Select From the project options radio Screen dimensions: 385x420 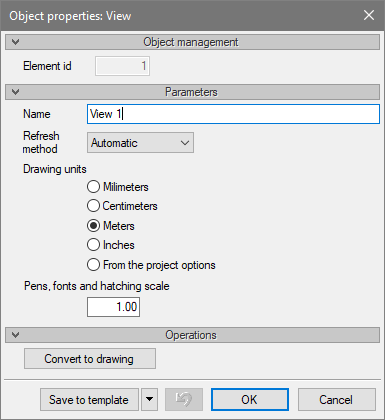coord(93,265)
